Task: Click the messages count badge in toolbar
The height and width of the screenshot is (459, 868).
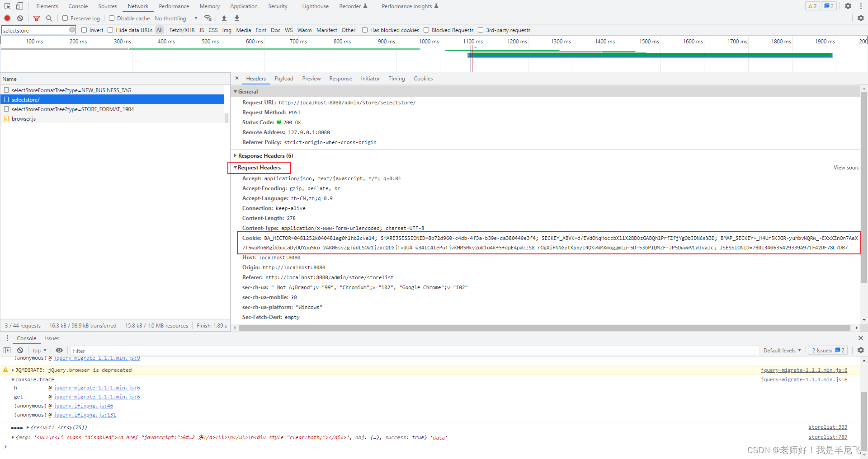Action: 829,6
